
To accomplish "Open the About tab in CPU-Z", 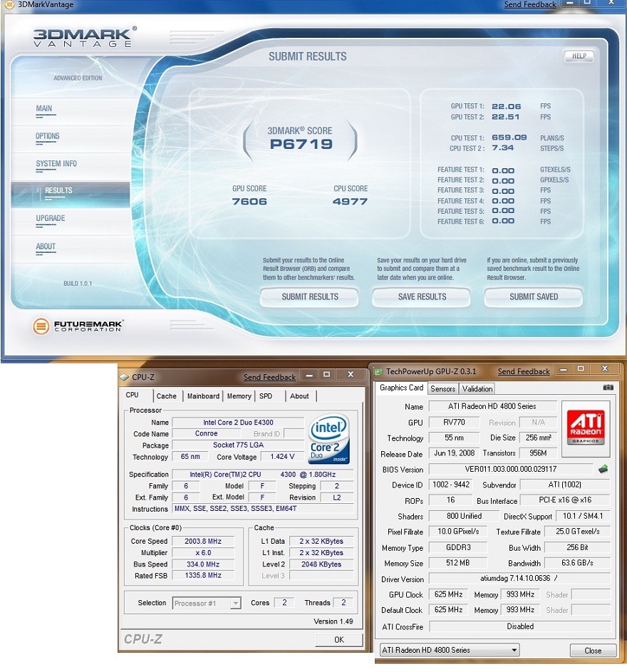I will (299, 396).
